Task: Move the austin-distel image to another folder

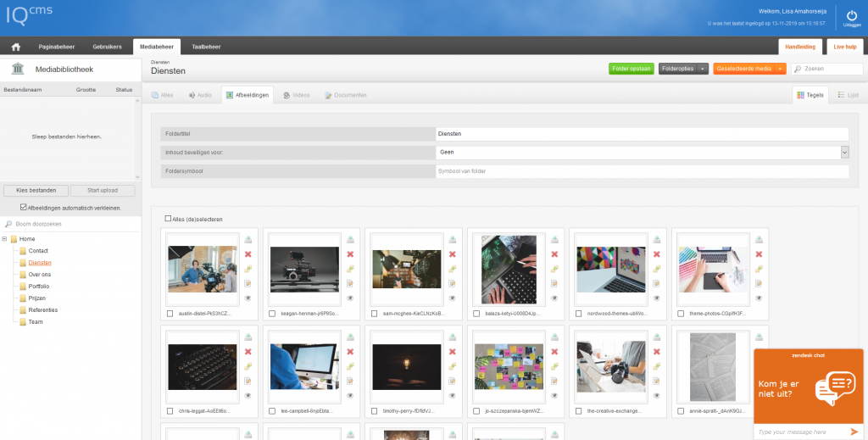Action: click(248, 269)
